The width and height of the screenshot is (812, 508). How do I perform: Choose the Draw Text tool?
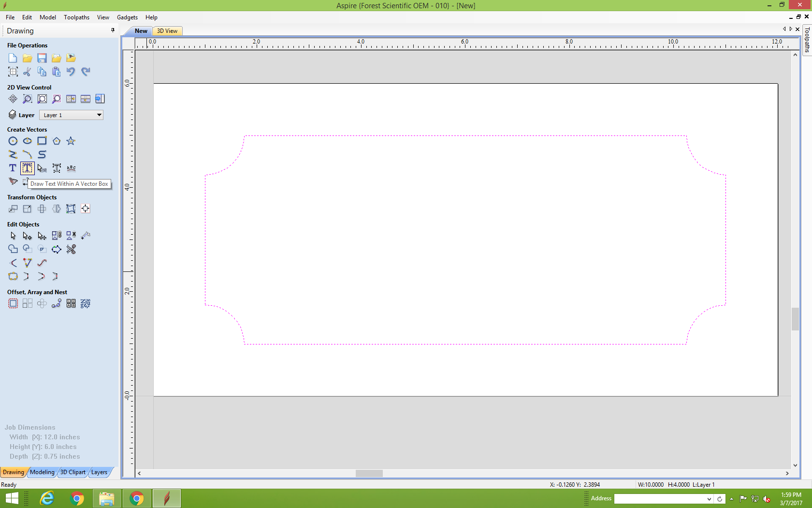pyautogui.click(x=13, y=168)
